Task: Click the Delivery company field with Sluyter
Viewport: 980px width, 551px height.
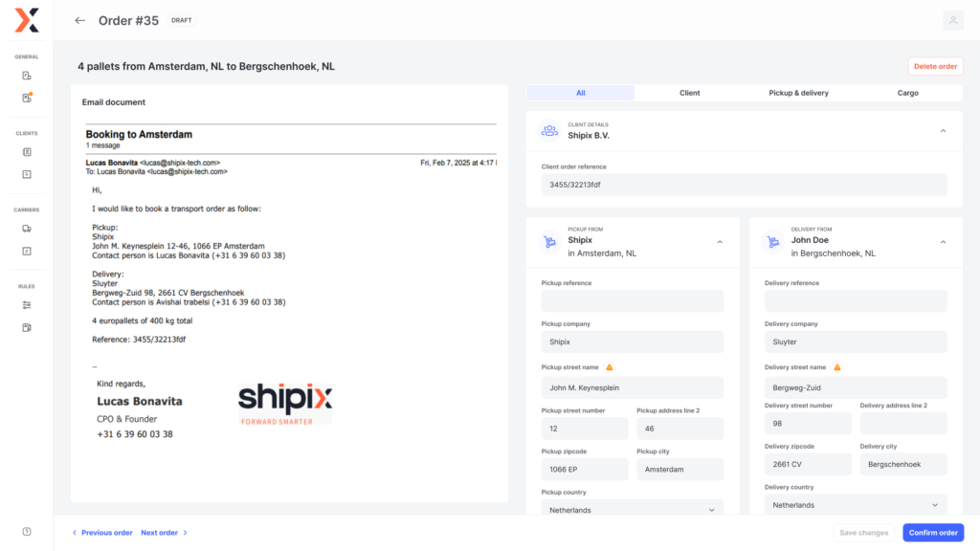Action: pos(855,342)
